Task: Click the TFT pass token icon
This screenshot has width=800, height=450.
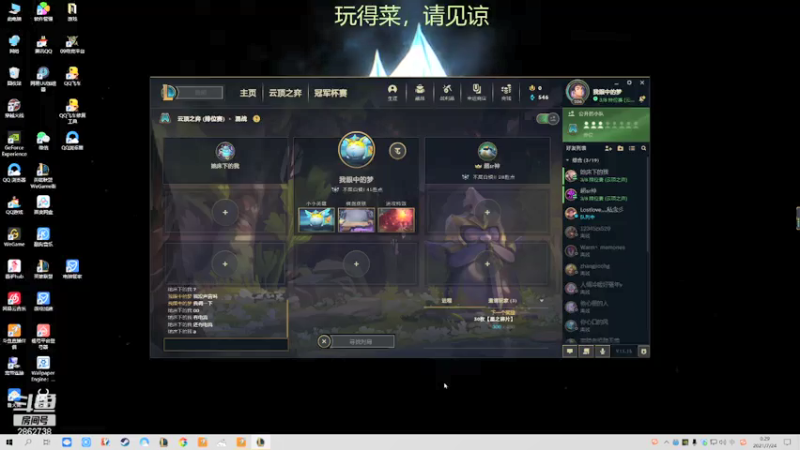Action: coord(397,151)
